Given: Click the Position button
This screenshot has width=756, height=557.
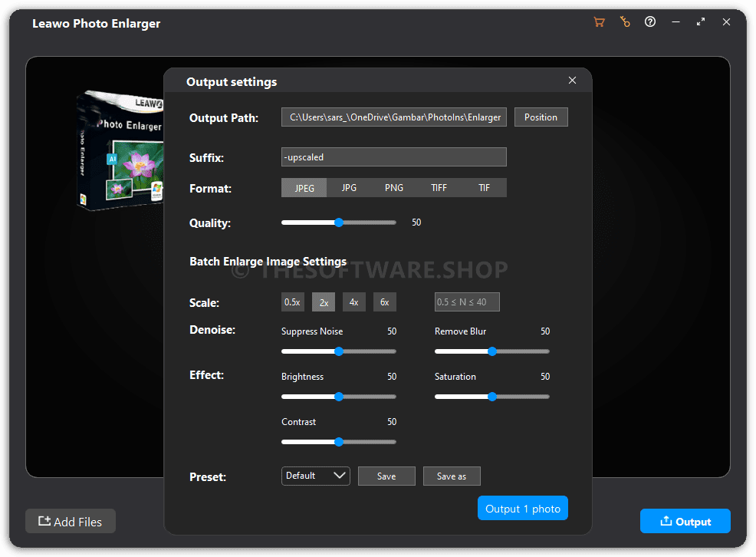Looking at the screenshot, I should pyautogui.click(x=541, y=117).
